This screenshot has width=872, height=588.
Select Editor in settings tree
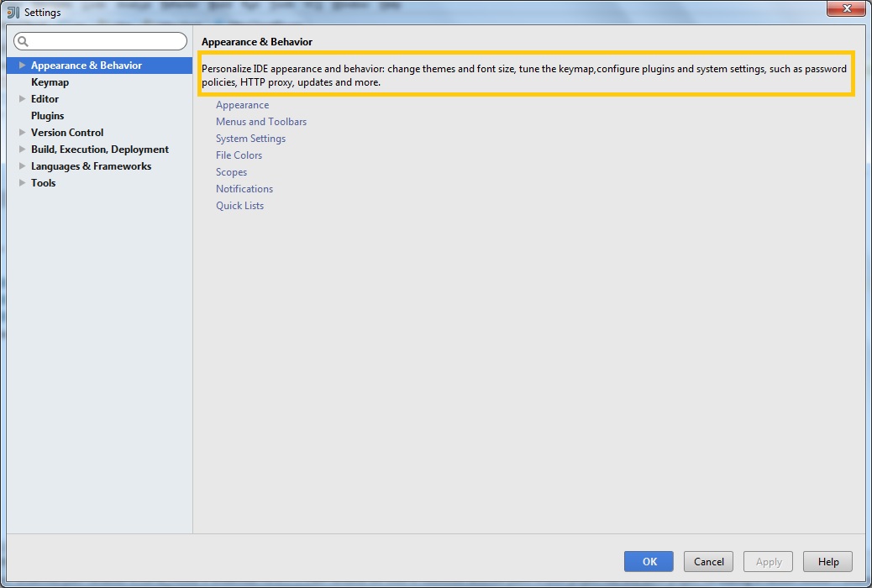(45, 99)
